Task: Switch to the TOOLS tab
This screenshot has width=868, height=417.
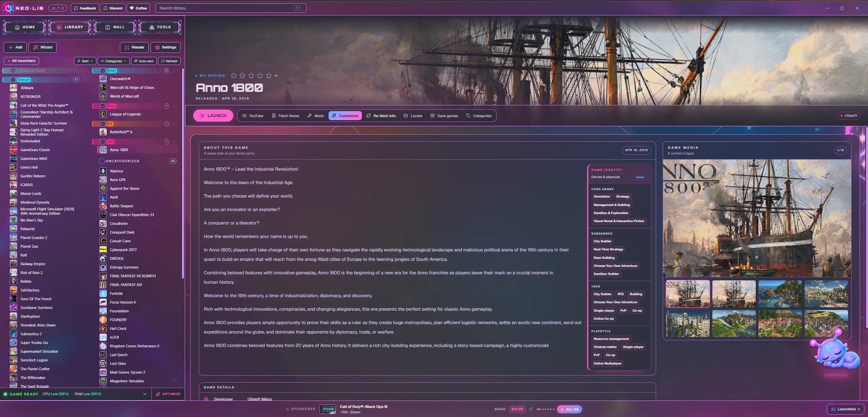Action: (160, 27)
